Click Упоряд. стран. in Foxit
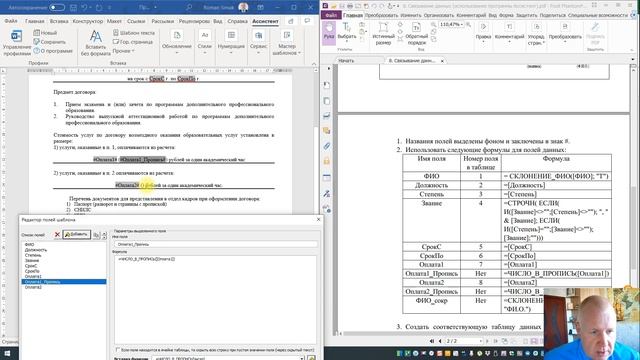 pyautogui.click(x=536, y=33)
